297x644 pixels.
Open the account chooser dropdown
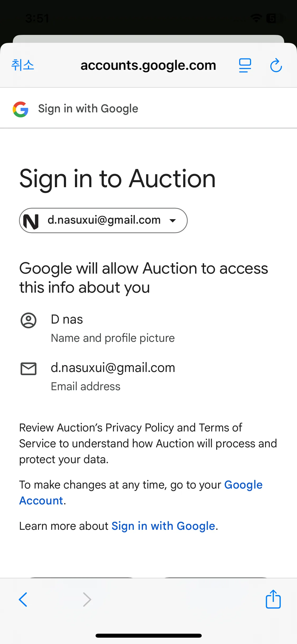pyautogui.click(x=103, y=220)
